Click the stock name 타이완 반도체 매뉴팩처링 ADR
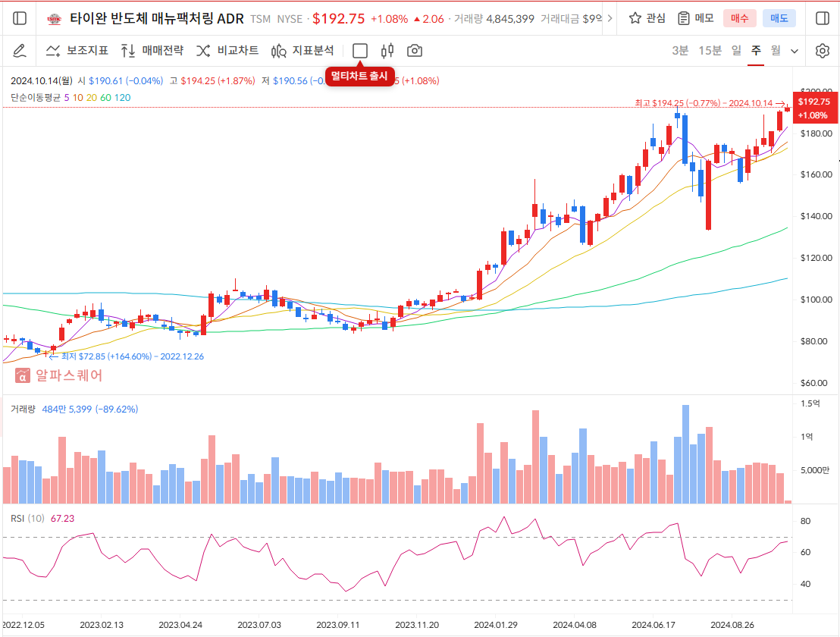 157,19
